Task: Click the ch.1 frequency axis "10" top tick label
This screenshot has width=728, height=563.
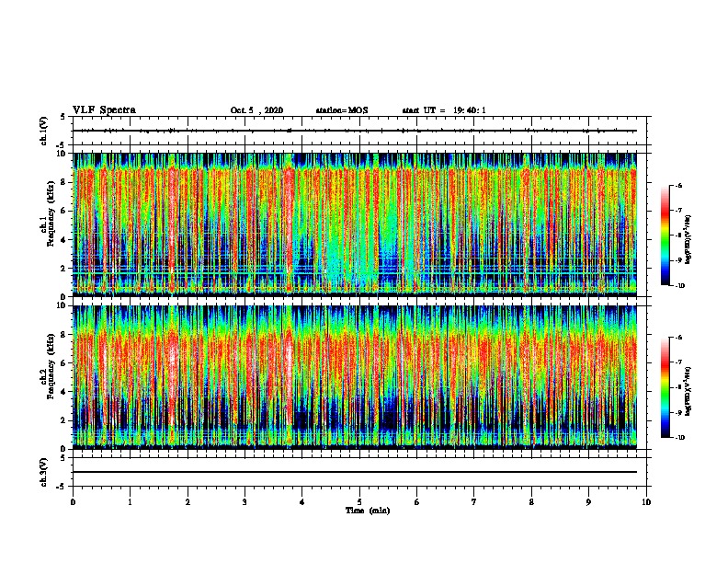Action: (62, 154)
